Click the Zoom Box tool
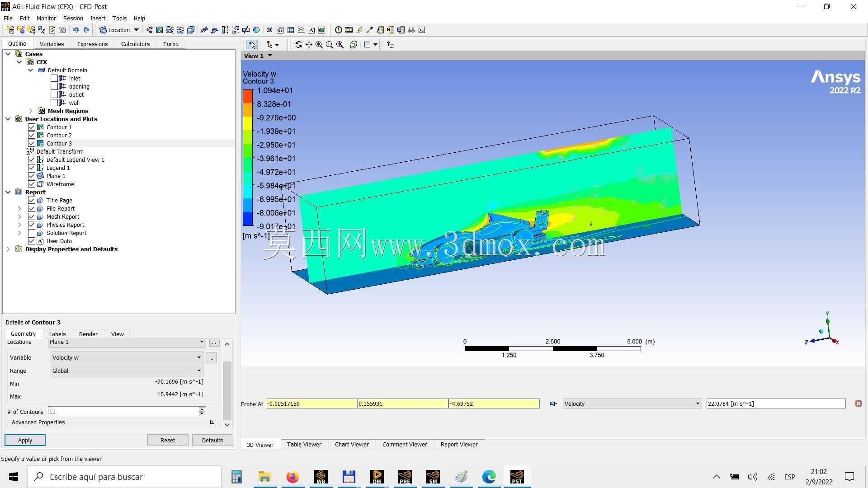Screen dimensions: 868x488 pos(330,45)
